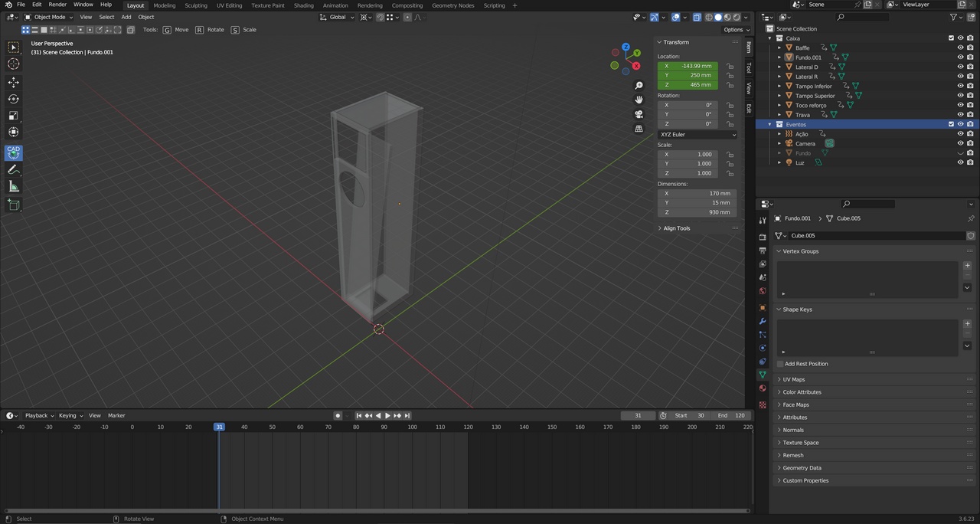
Task: Open the Output properties printer icon
Action: [x=762, y=251]
